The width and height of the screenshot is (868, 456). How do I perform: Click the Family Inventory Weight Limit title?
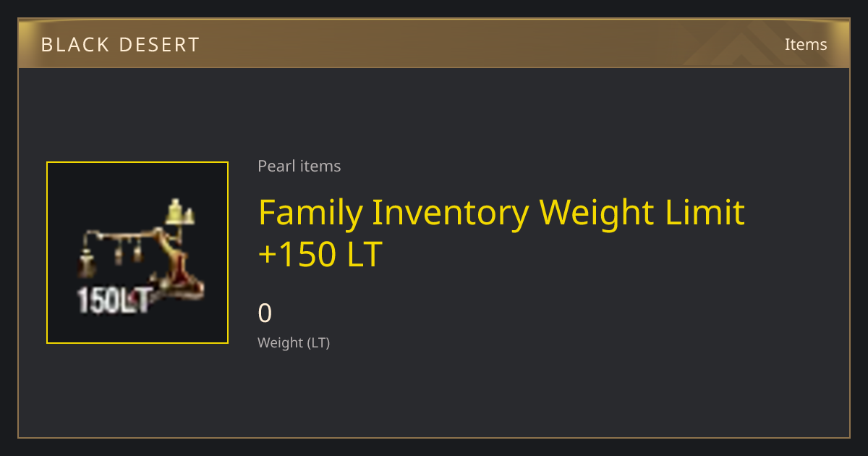point(501,212)
